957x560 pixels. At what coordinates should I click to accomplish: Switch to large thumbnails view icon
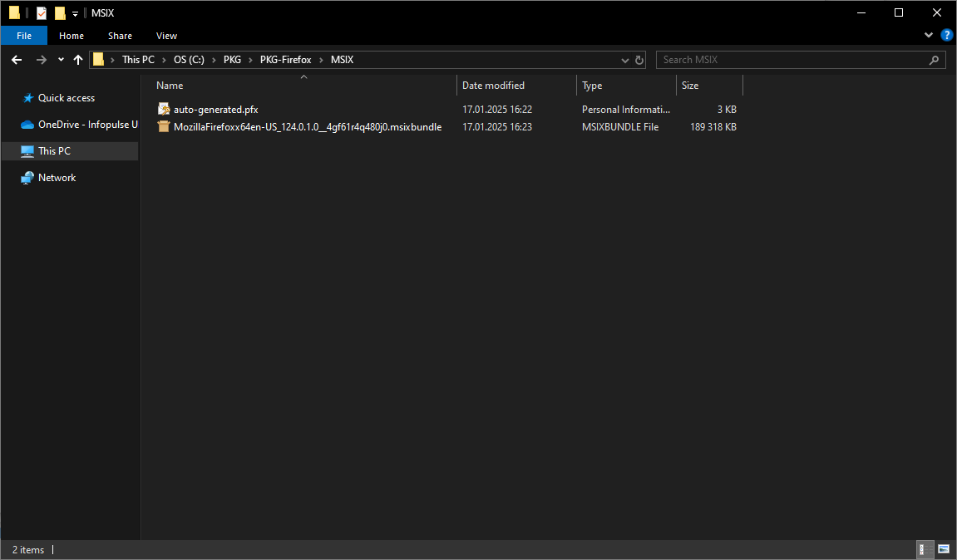tap(944, 550)
